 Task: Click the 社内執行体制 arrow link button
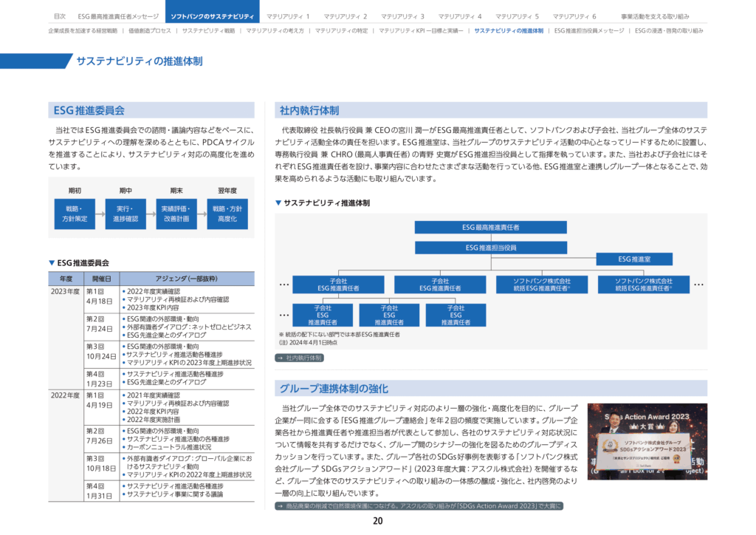click(x=299, y=358)
